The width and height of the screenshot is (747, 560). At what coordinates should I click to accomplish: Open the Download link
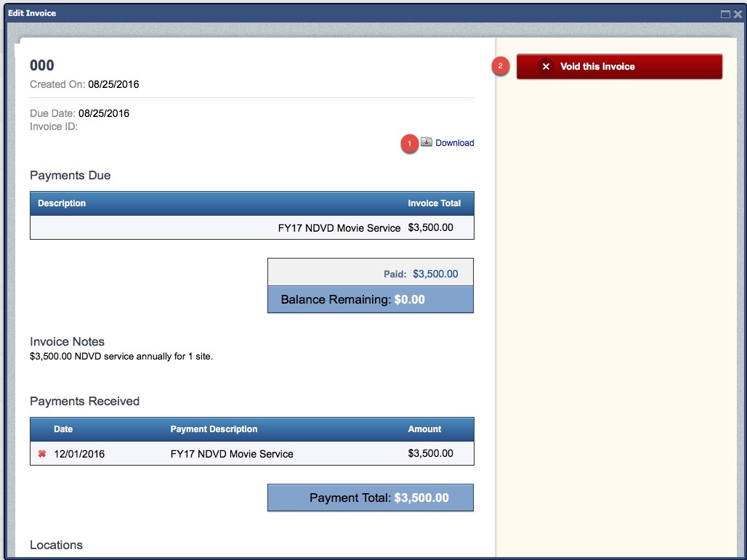[x=454, y=143]
